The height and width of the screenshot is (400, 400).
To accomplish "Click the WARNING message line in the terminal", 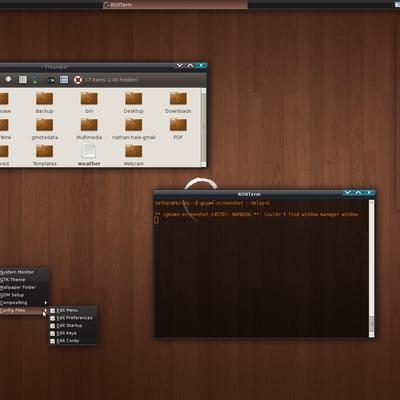I will coord(256,214).
